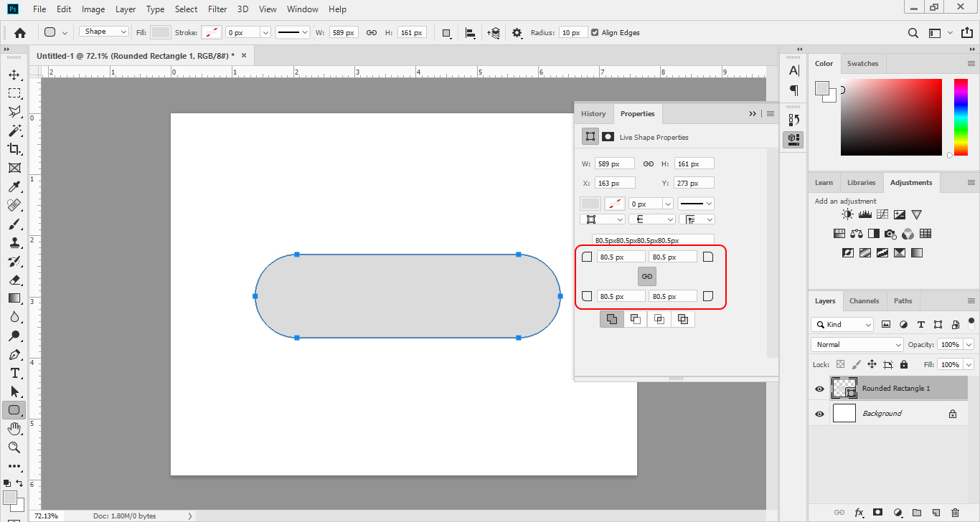Select the Blur tool

click(14, 317)
